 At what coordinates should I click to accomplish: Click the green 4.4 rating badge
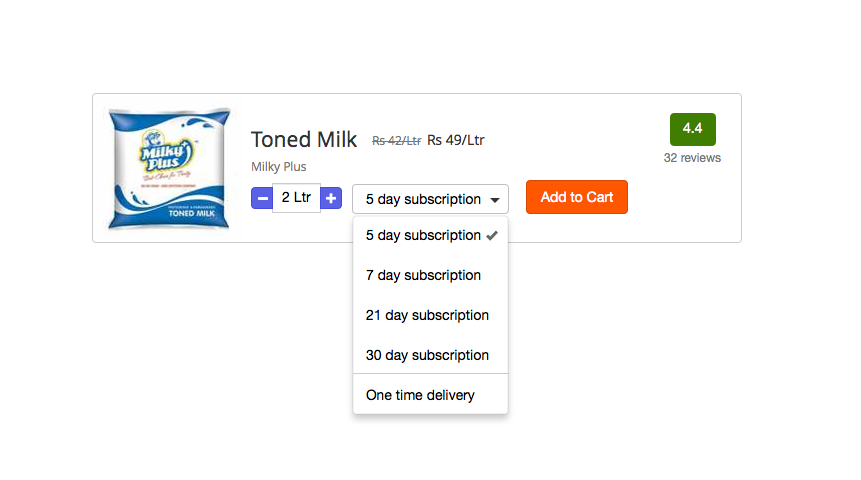tap(692, 129)
